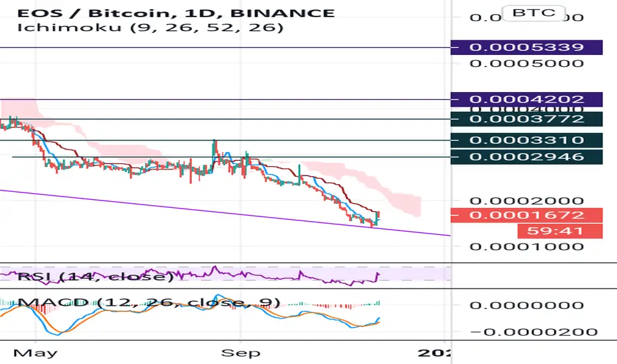Select the purple descending trendline

point(224,213)
